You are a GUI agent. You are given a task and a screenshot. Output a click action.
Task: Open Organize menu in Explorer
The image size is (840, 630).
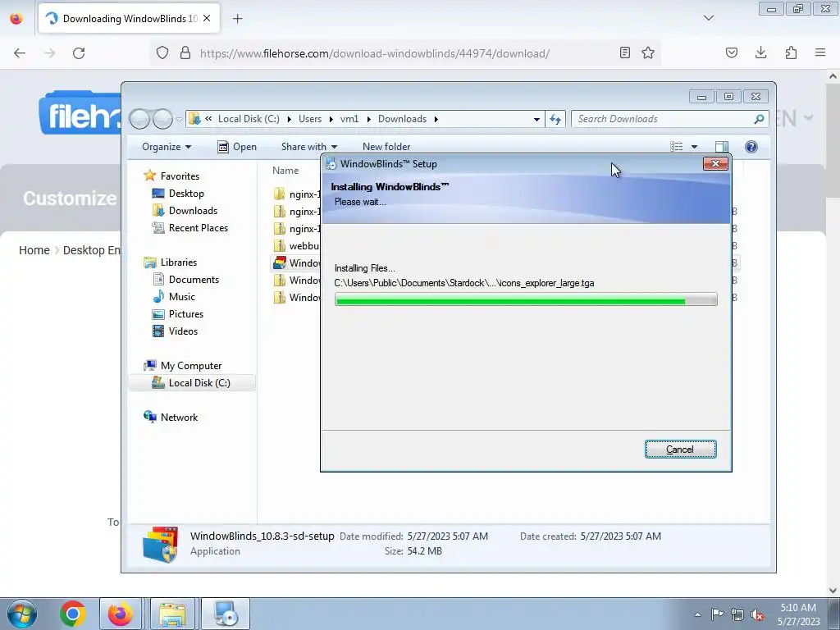pos(166,147)
